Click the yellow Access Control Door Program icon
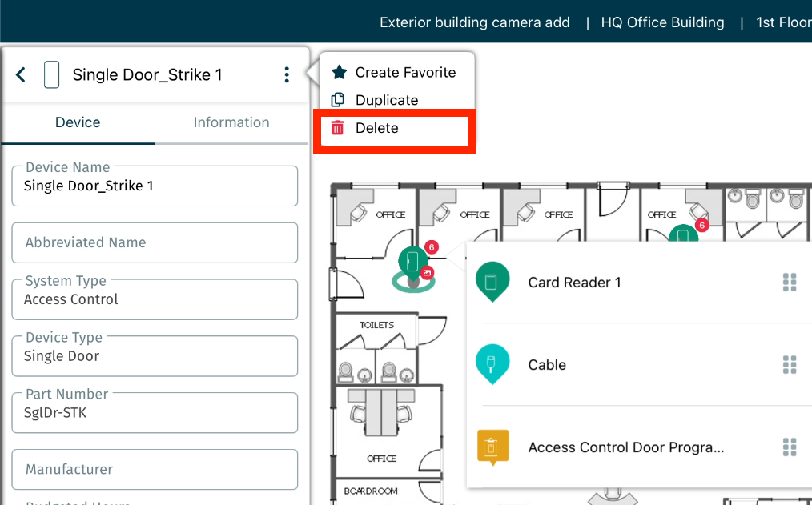This screenshot has height=505, width=812. point(492,447)
